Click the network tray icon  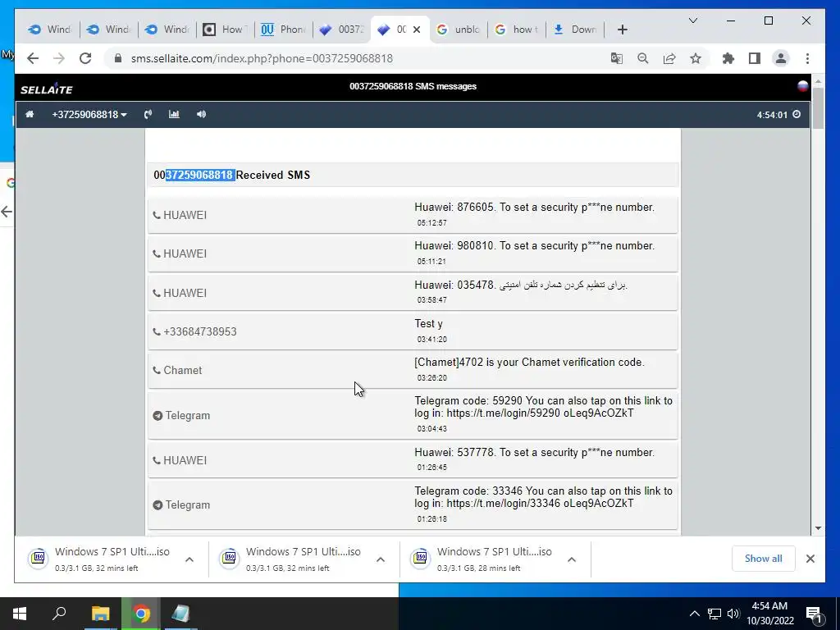714,614
